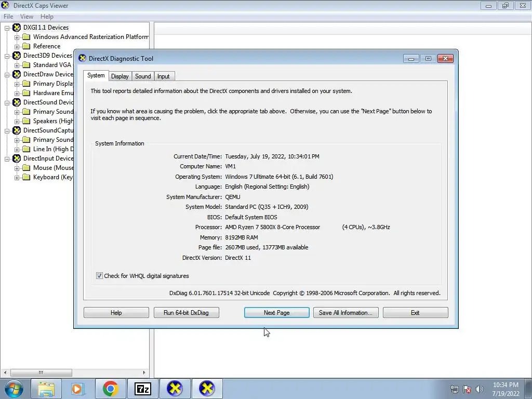This screenshot has height=399, width=532.
Task: Collapse the DirectInput Devices tree node
Action: [7, 159]
